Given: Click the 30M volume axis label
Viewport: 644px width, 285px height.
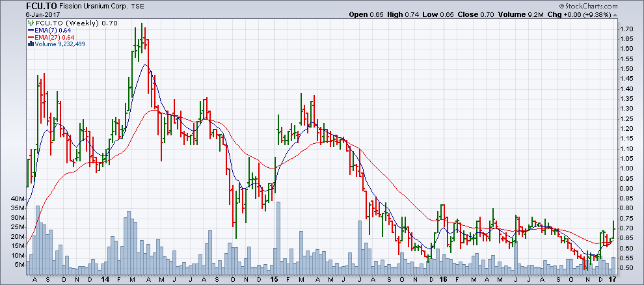Looking at the screenshot, I should click(x=18, y=218).
